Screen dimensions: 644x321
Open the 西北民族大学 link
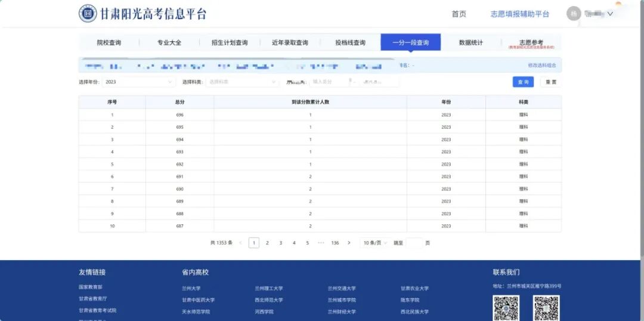[x=415, y=311]
